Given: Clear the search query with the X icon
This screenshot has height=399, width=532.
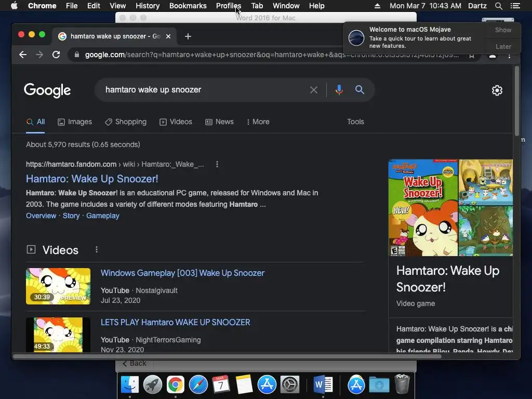Looking at the screenshot, I should pos(314,90).
